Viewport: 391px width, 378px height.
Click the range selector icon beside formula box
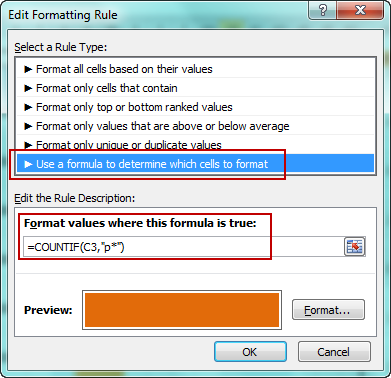point(354,247)
